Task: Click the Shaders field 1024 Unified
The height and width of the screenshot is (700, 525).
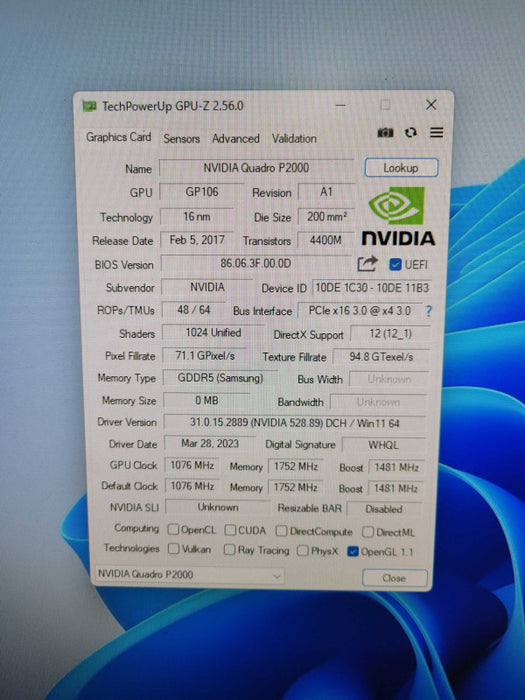Action: (213, 333)
